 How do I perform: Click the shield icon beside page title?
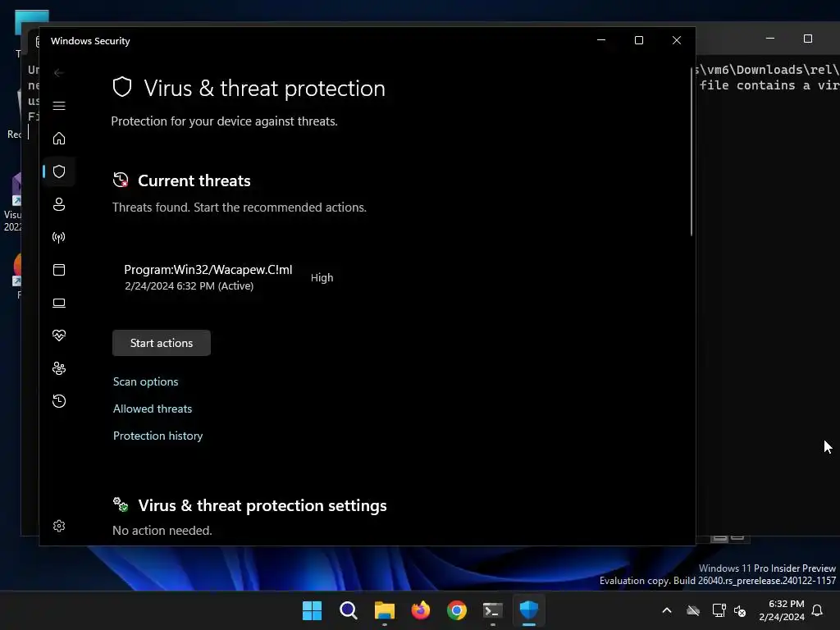[122, 87]
